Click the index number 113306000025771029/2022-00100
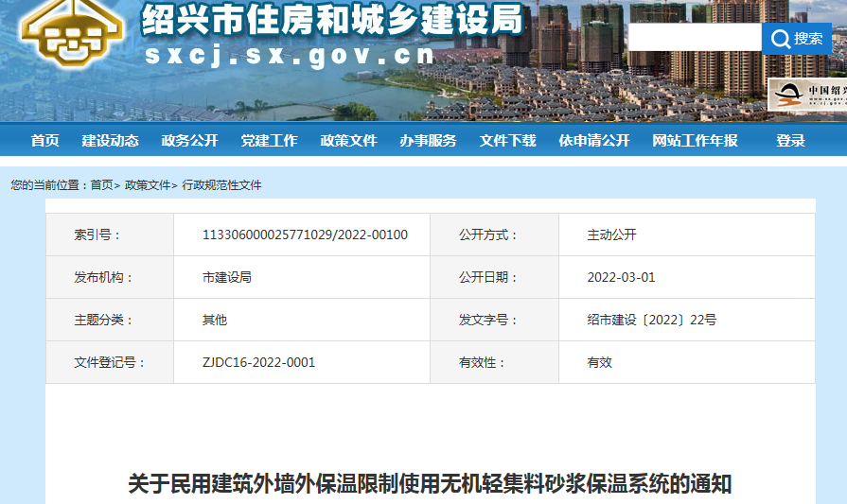Image resolution: width=847 pixels, height=504 pixels. [x=305, y=235]
